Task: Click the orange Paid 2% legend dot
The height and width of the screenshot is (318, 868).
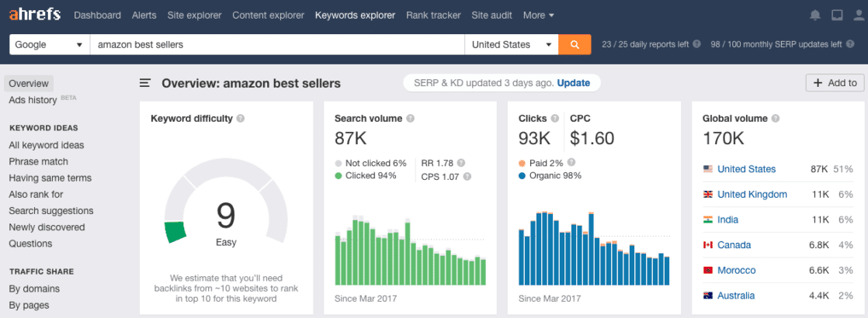Action: [x=522, y=163]
